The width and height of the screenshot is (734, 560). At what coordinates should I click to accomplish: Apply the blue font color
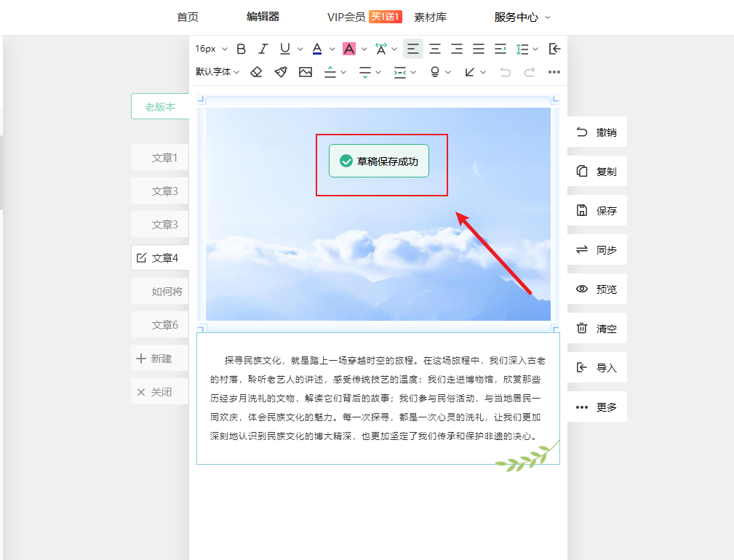(x=317, y=49)
